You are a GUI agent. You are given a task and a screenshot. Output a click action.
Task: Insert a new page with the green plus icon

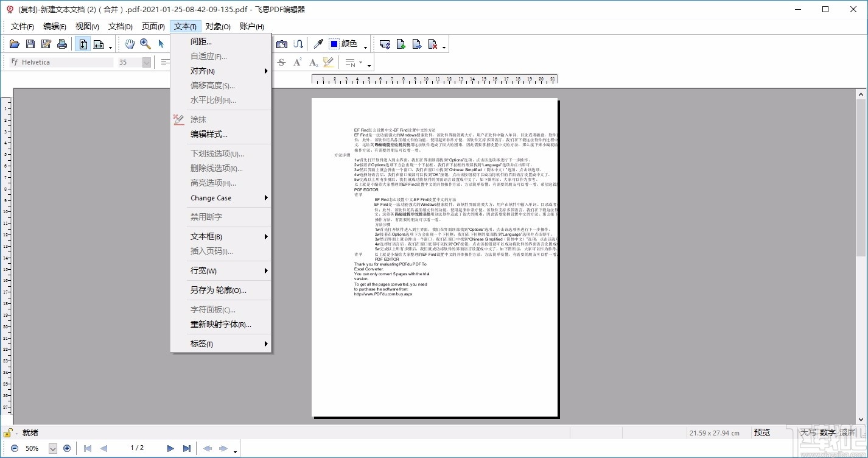click(x=399, y=43)
